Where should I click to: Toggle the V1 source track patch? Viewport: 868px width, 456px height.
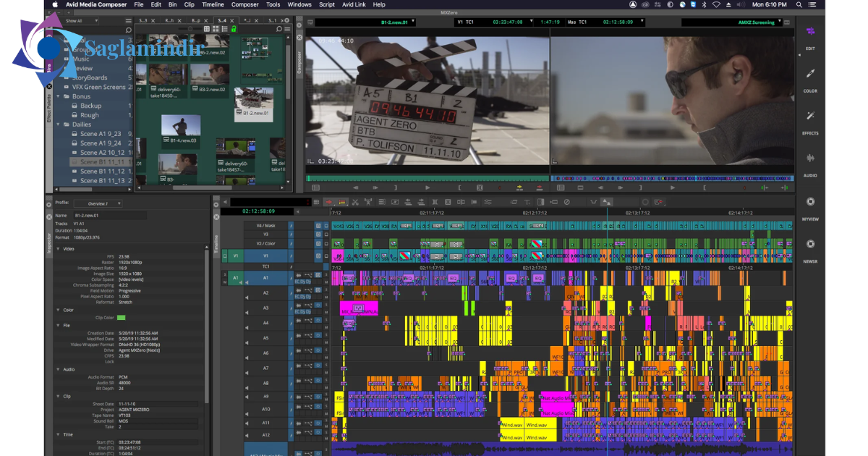pyautogui.click(x=236, y=256)
